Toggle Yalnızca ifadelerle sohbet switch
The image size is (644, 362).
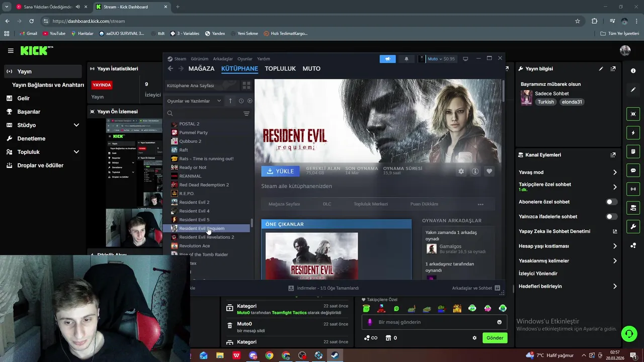coord(611,217)
